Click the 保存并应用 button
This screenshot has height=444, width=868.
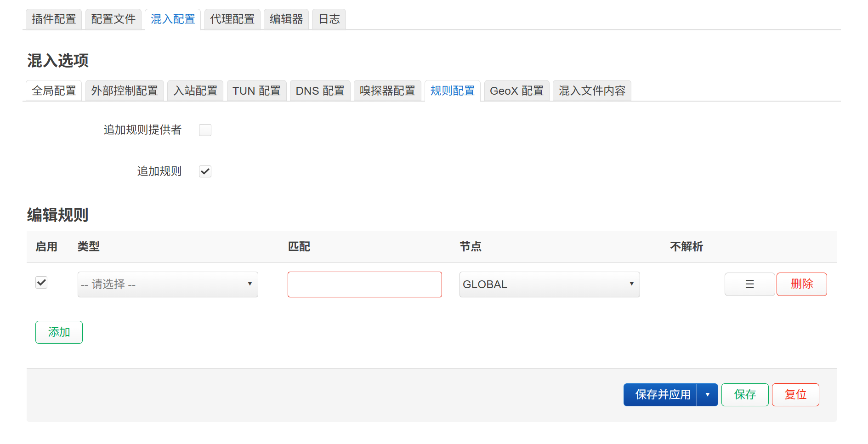662,395
